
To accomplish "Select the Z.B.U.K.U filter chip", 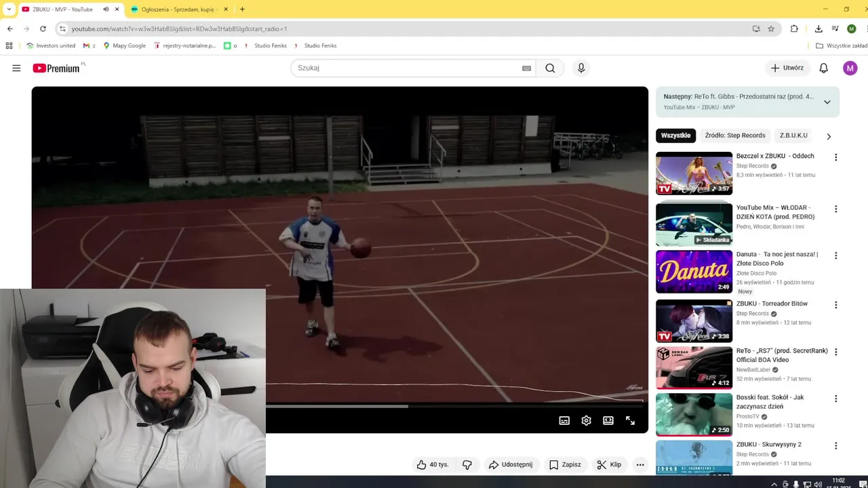I will click(793, 136).
